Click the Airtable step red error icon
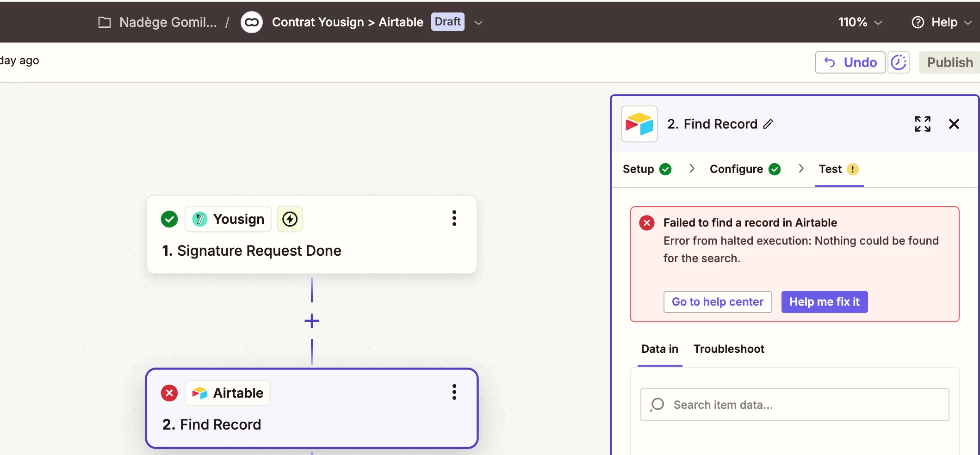Image resolution: width=980 pixels, height=455 pixels. coord(169,393)
